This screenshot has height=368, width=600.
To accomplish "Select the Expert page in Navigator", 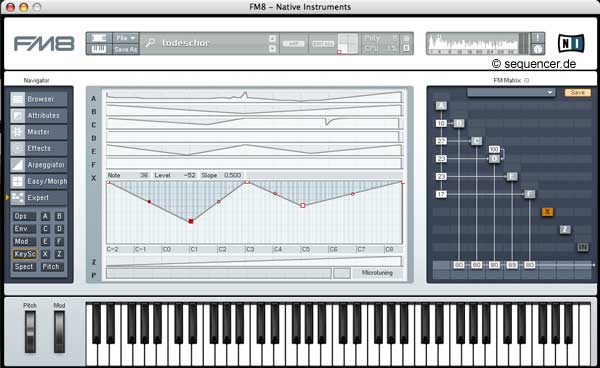I will (x=39, y=198).
